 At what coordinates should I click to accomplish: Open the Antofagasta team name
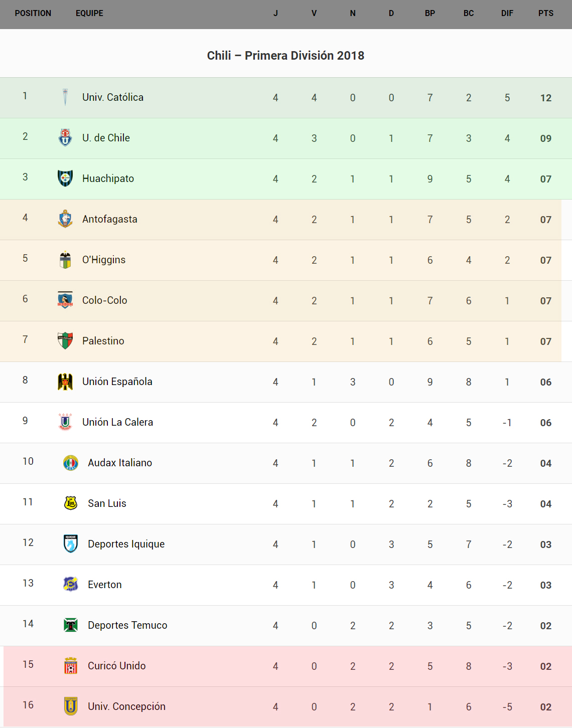110,219
